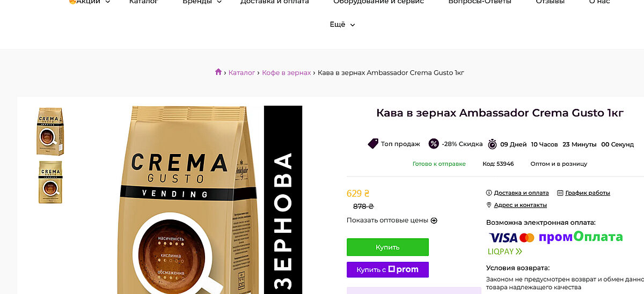Select the first product thumbnail
Viewport: 644px width, 294px height.
[50, 131]
